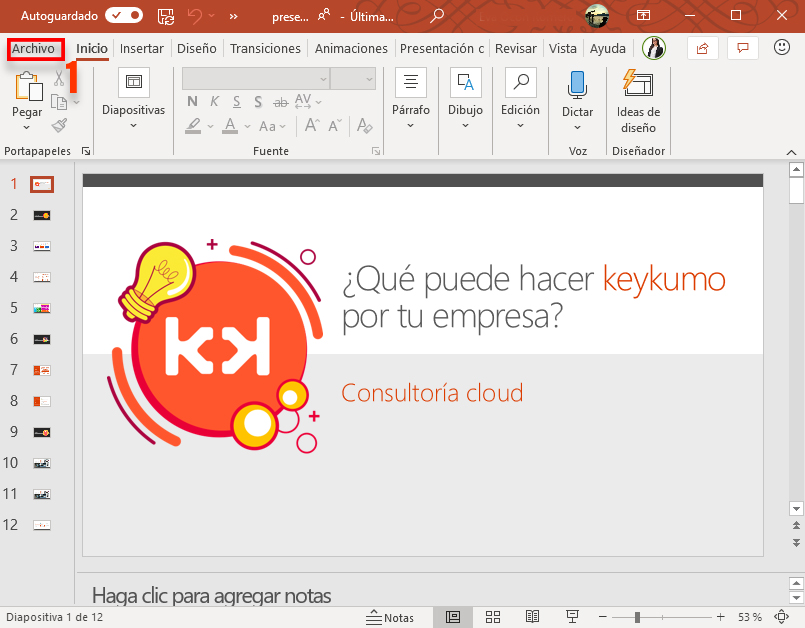Toggle the Autoguardado switch
Image resolution: width=805 pixels, height=628 pixels.
click(x=124, y=15)
